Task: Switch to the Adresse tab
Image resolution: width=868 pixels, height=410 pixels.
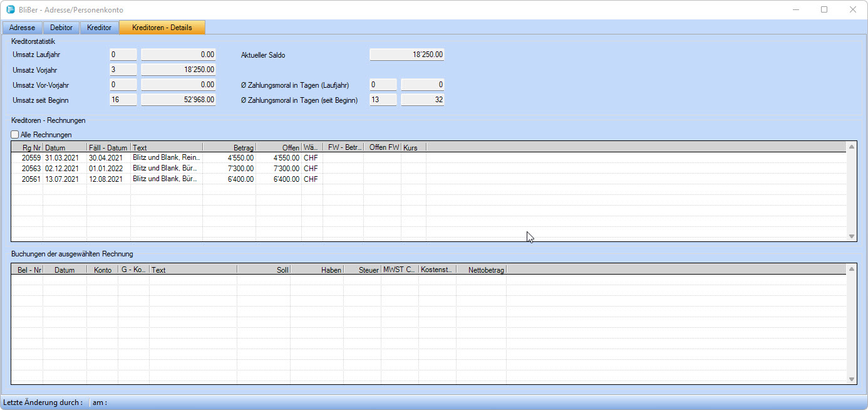Action: click(22, 28)
